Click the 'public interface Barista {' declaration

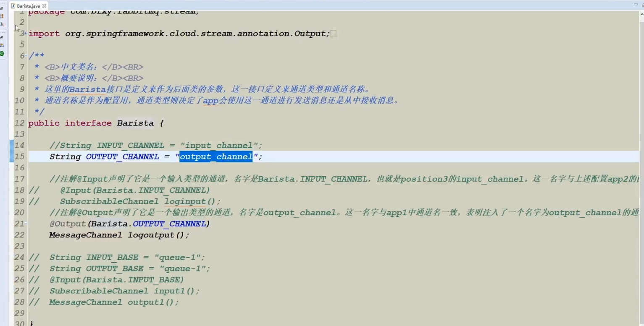[x=96, y=123]
